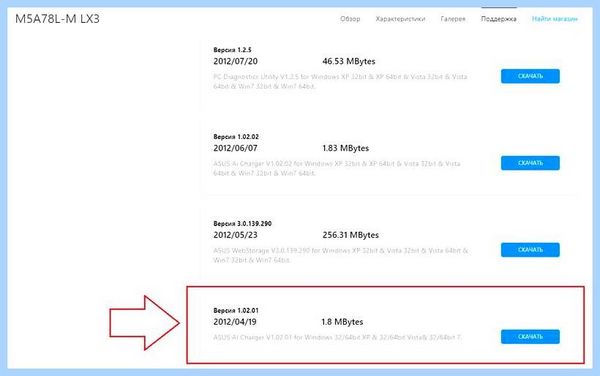Select the size 46.53 MBytes
This screenshot has width=600, height=376.
(349, 61)
